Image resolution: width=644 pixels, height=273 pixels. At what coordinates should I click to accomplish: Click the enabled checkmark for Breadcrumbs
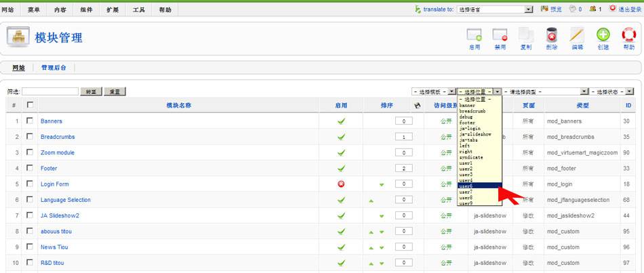click(341, 137)
